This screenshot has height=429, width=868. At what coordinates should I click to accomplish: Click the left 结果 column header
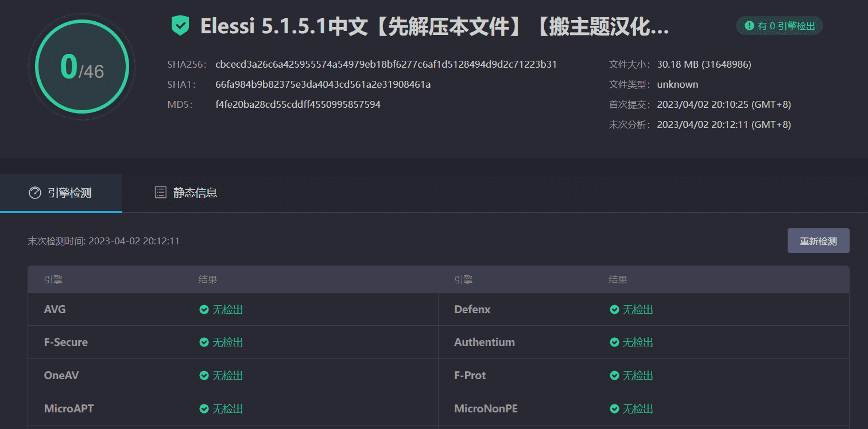pos(208,280)
